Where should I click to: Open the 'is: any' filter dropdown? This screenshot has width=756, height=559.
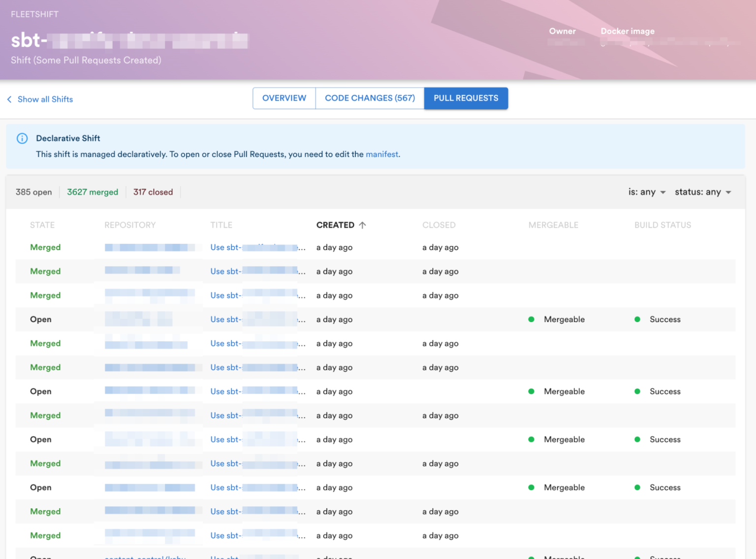(x=646, y=192)
